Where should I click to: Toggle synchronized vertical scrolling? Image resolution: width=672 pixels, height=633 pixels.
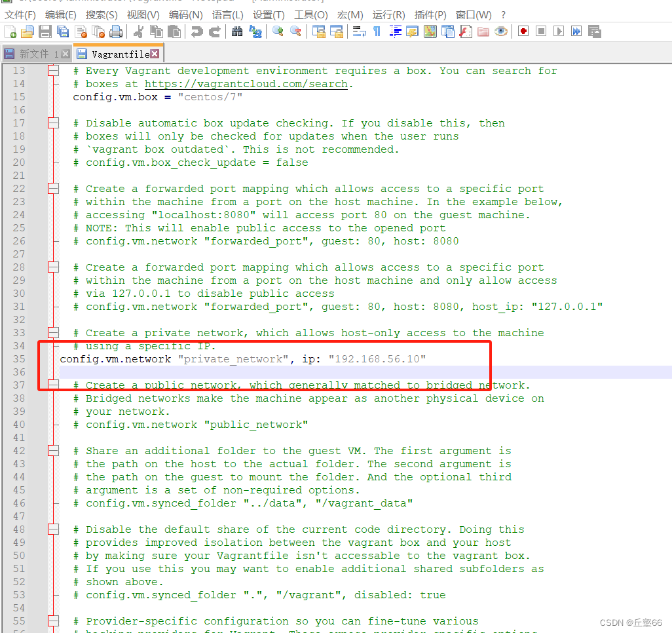pos(318,31)
